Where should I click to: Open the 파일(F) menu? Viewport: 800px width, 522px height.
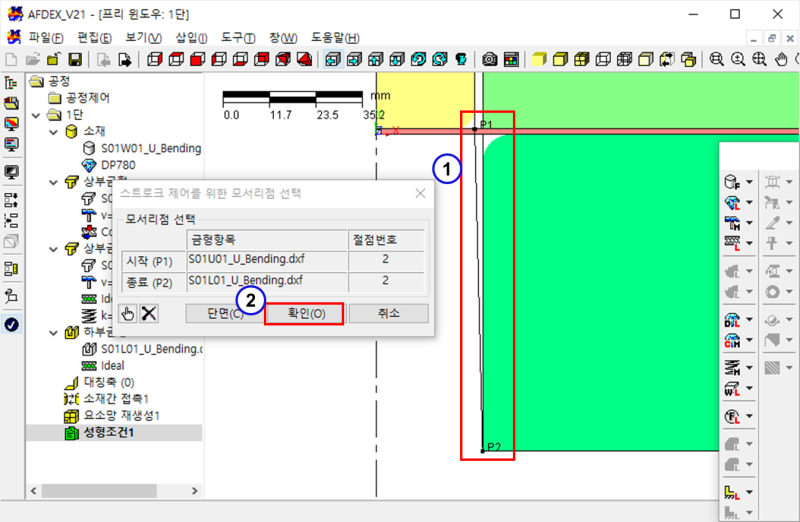pyautogui.click(x=46, y=37)
